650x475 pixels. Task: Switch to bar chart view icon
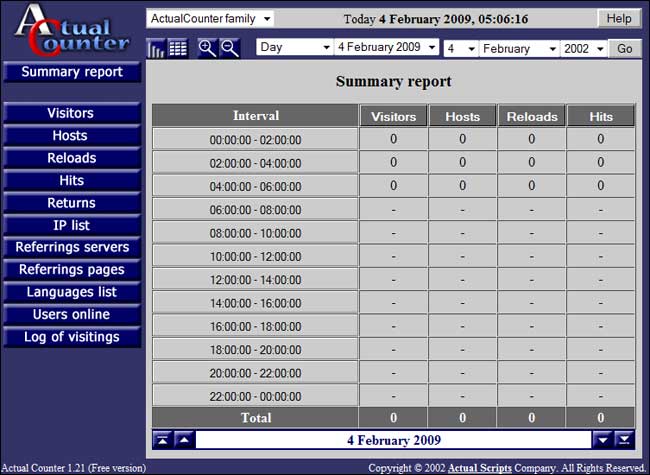tap(157, 48)
